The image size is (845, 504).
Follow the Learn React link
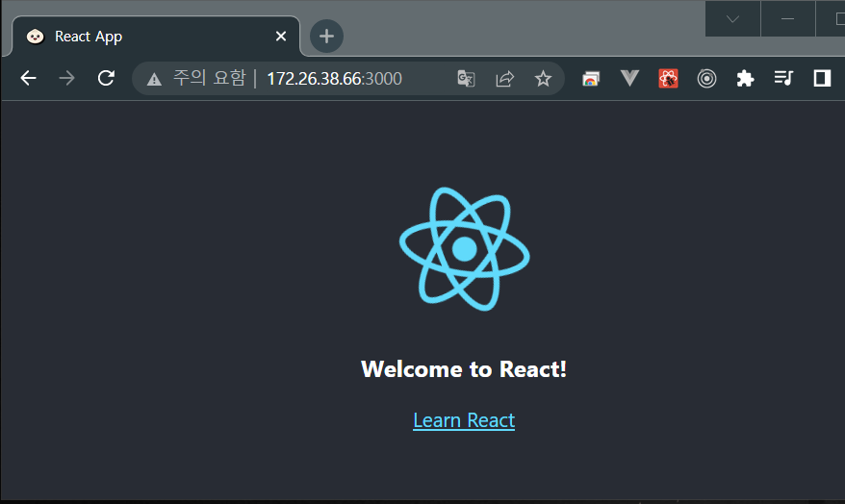point(464,420)
